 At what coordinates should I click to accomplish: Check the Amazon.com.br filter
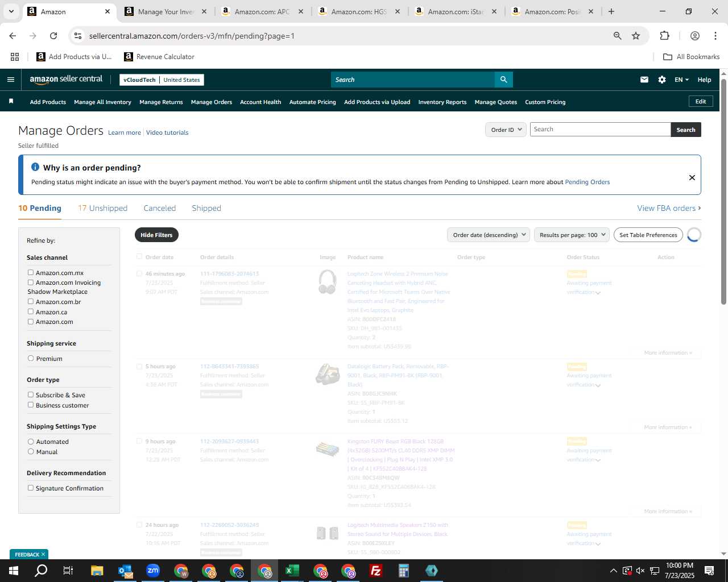(31, 301)
